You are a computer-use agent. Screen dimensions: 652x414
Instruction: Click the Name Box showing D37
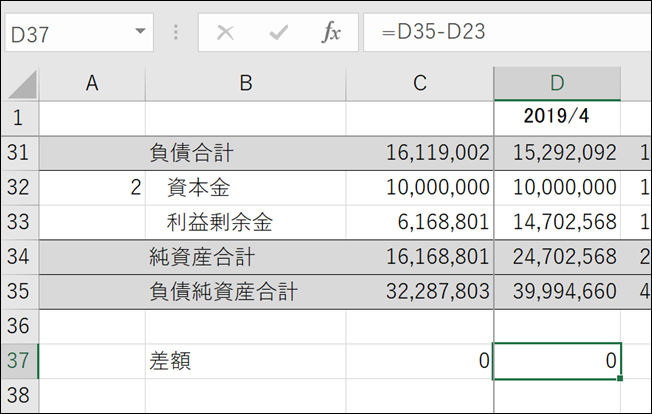(79, 32)
